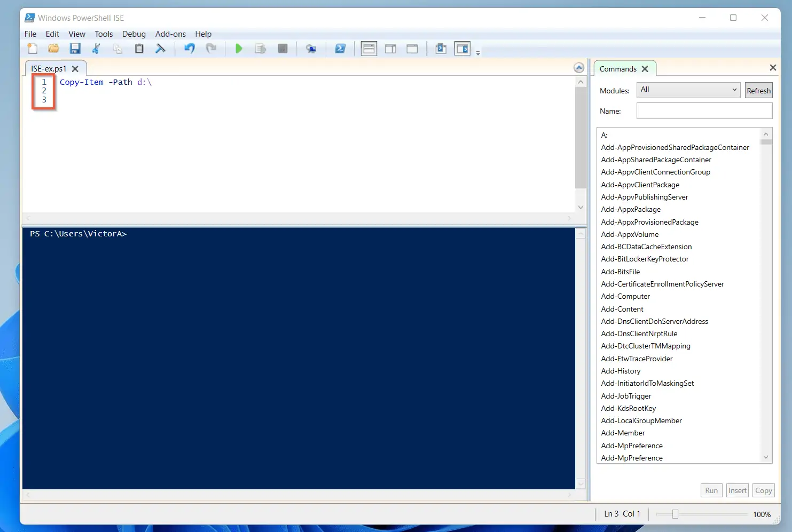Viewport: 792px width, 532px height.
Task: Open the Edit menu
Action: pyautogui.click(x=52, y=34)
